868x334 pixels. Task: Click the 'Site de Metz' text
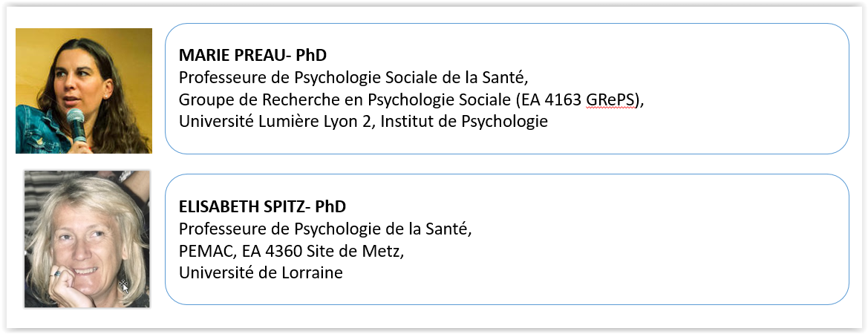tap(353, 250)
